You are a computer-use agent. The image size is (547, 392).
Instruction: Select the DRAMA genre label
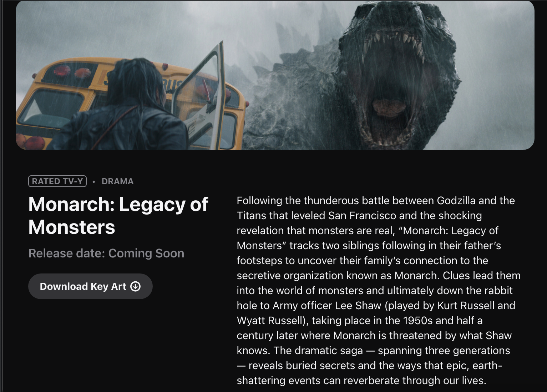click(117, 181)
